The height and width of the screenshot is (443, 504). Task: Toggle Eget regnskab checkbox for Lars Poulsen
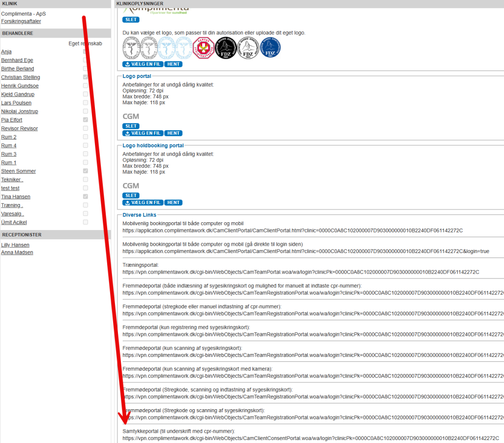pos(86,103)
